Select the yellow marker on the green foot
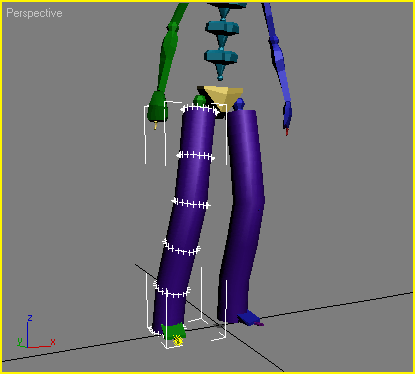The width and height of the screenshot is (415, 374). coord(178,340)
